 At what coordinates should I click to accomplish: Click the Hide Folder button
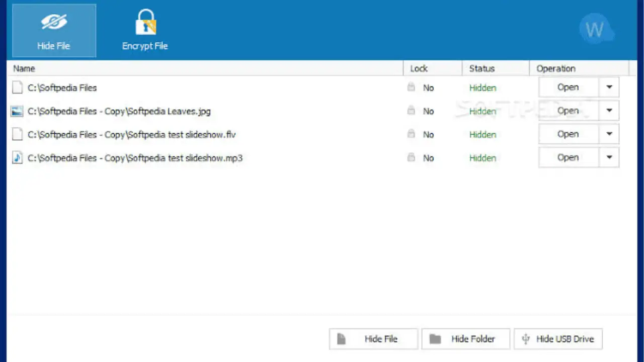[x=466, y=339]
